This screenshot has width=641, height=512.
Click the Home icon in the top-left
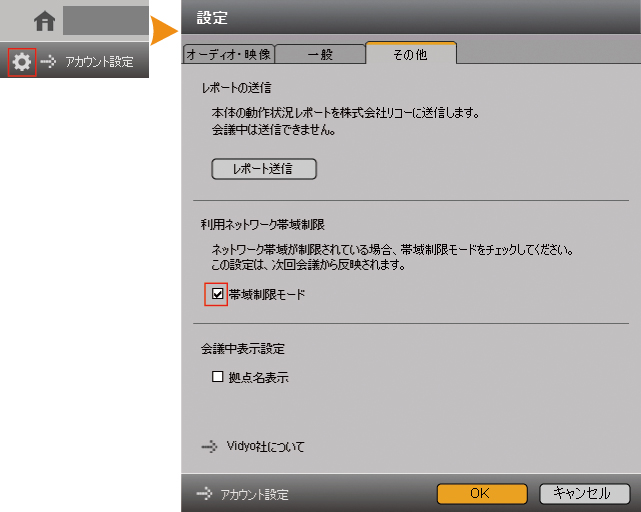point(44,21)
